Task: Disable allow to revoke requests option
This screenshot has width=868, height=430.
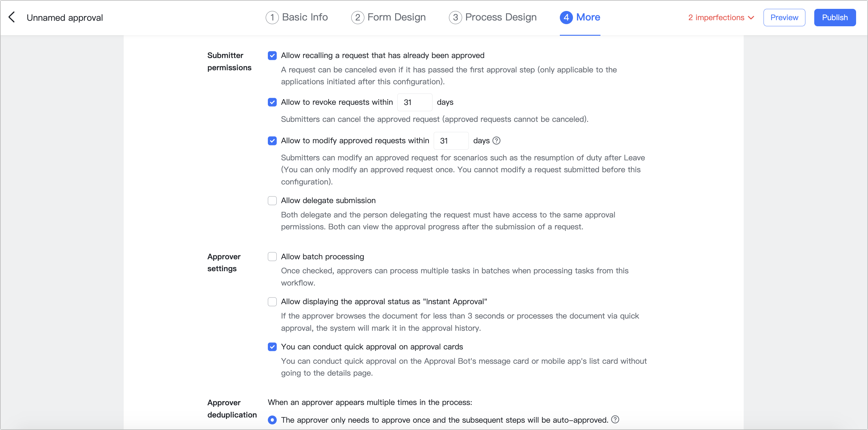Action: tap(272, 102)
